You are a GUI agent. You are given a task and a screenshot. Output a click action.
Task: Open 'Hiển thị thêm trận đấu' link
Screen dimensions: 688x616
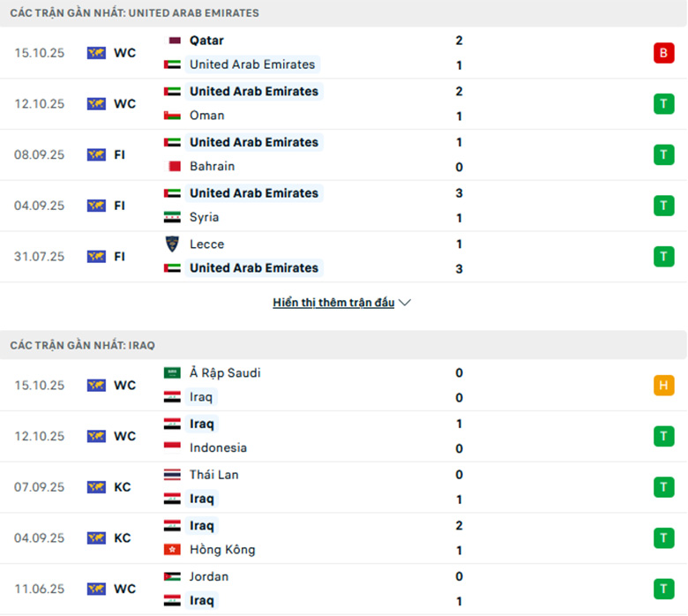333,303
